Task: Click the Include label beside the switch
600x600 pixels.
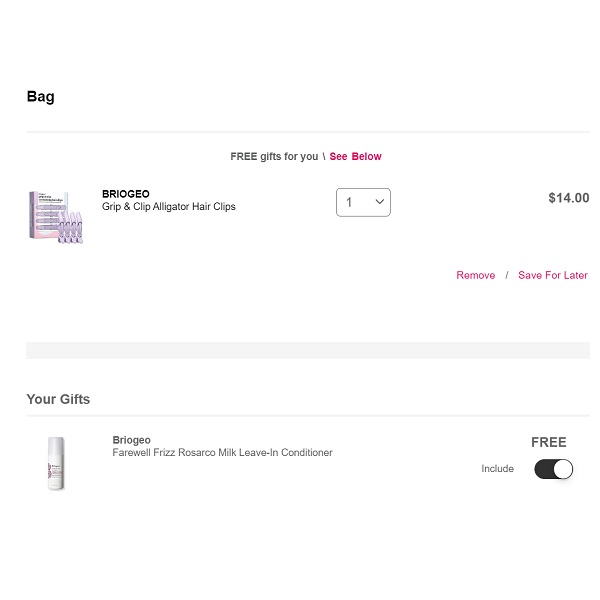Action: [497, 469]
